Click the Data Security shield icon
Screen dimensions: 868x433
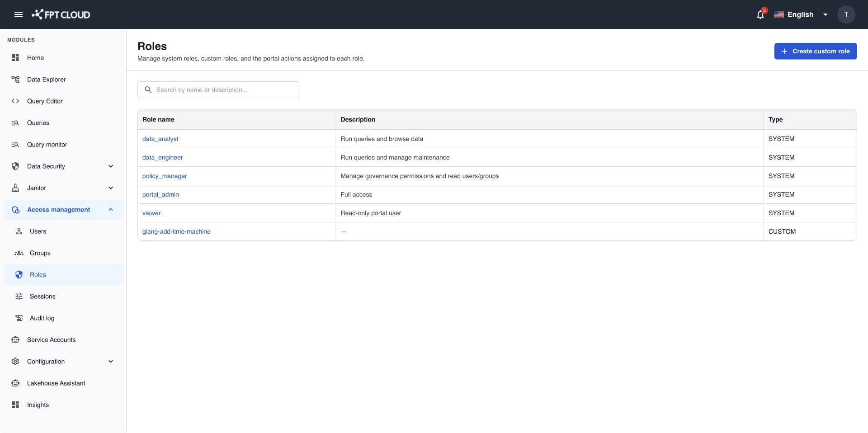[x=15, y=166]
